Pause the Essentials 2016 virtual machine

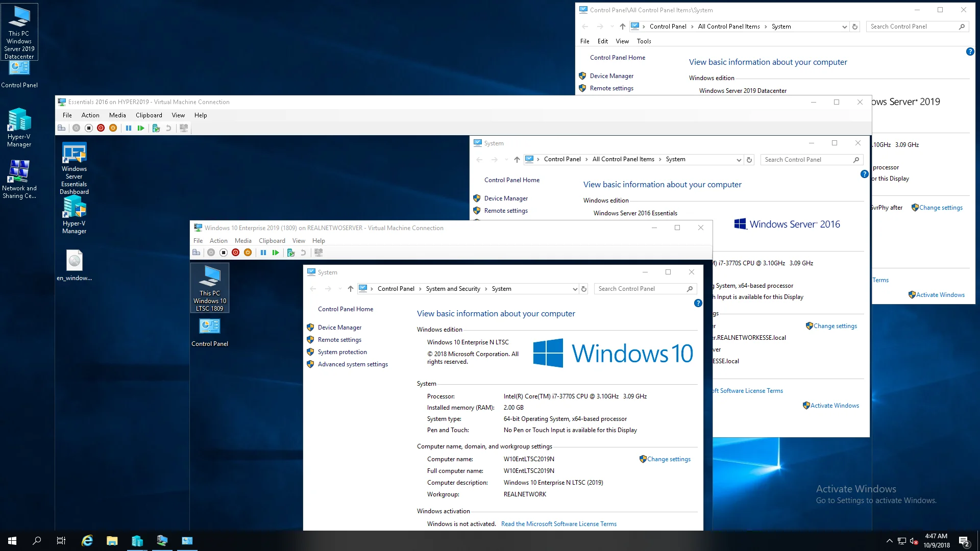[x=129, y=128]
